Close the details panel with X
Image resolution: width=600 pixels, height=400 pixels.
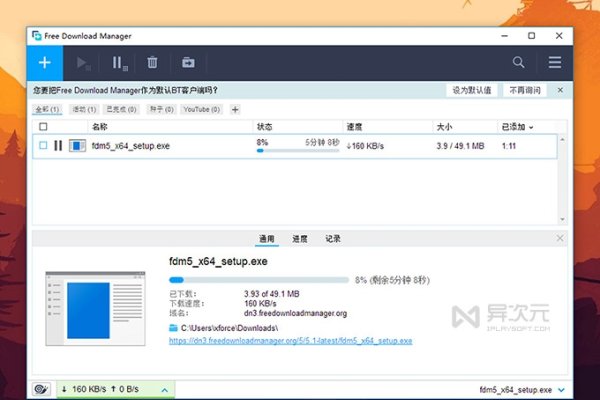pyautogui.click(x=559, y=238)
